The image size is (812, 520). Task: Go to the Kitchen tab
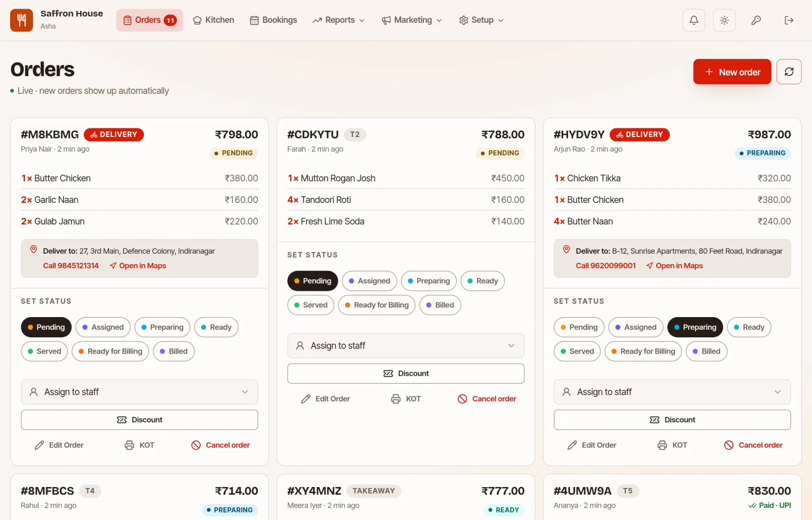tap(214, 20)
